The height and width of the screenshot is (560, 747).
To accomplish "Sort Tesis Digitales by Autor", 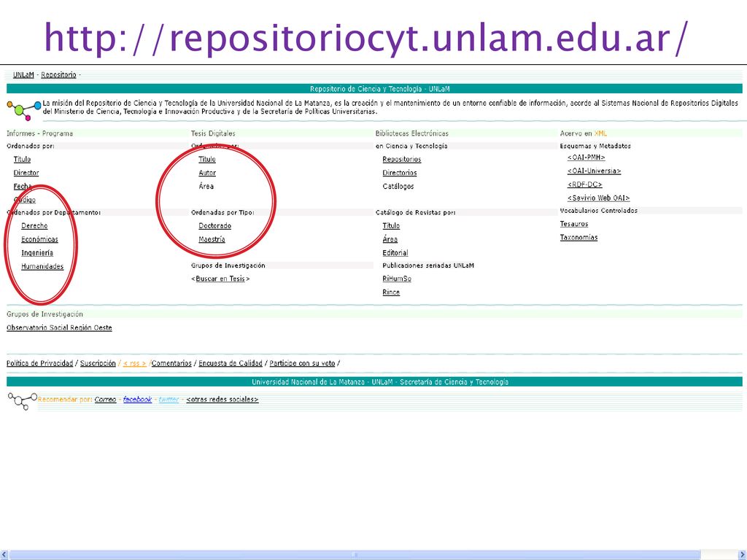I will point(207,173).
